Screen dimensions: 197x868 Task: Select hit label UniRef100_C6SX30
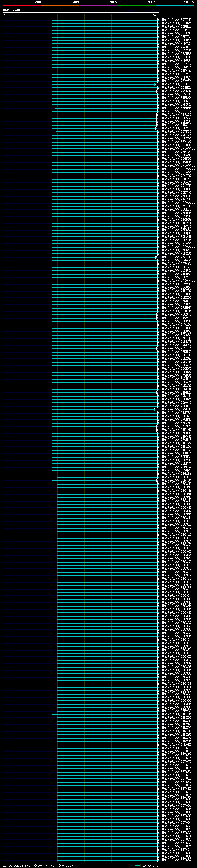pos(176,50)
